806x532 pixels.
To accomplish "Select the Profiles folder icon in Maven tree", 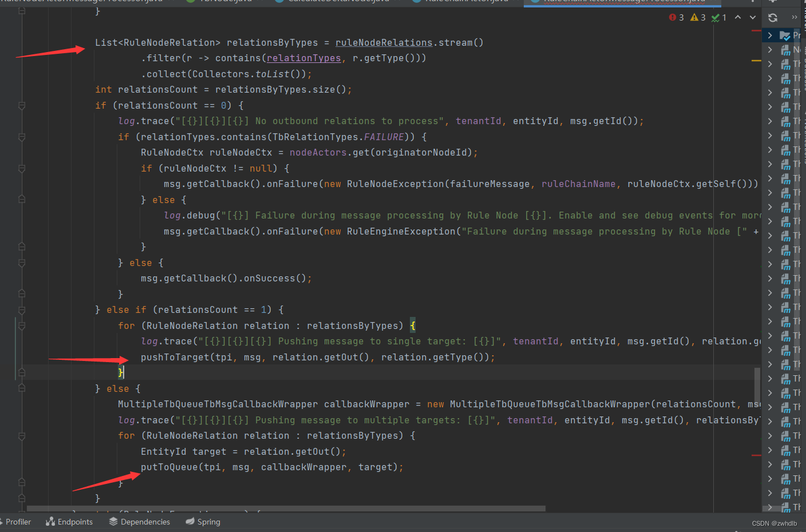I will point(785,35).
